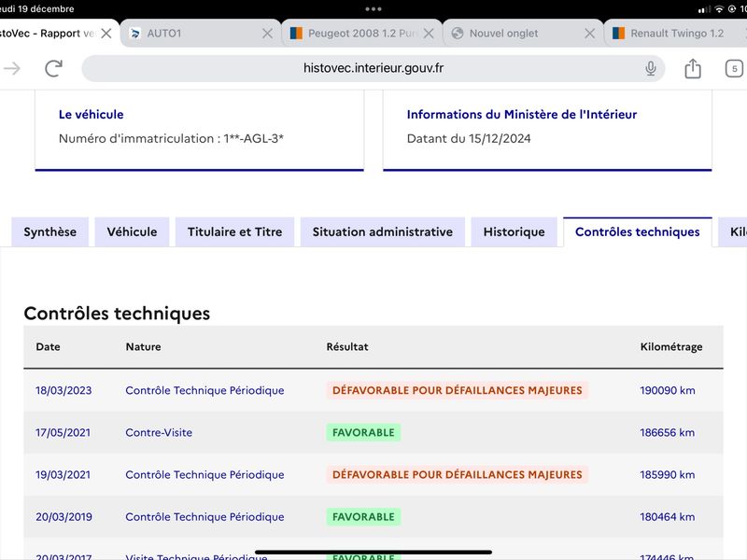Click the immatriculation number 1**-AGL-3*

coord(254,138)
